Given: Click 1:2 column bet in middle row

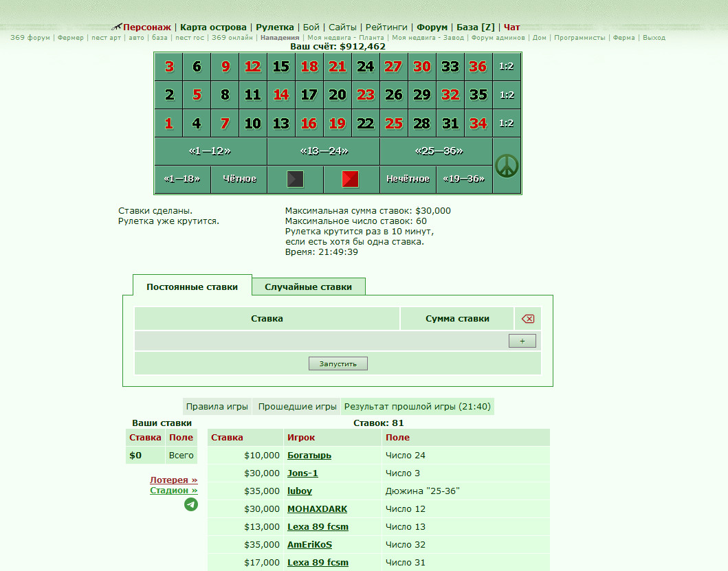Looking at the screenshot, I should [x=507, y=95].
